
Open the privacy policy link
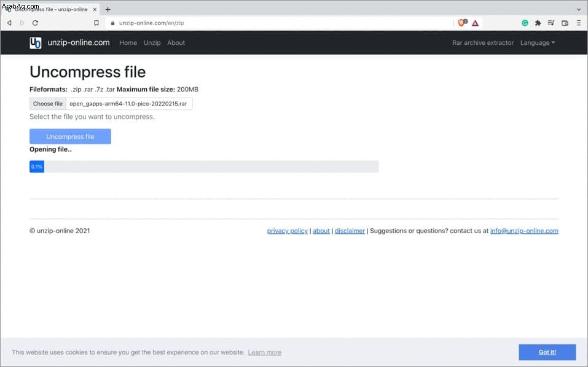288,231
